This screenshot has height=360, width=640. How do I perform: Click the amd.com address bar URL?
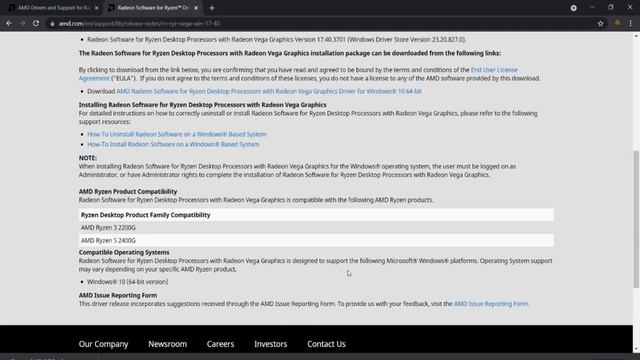139,24
